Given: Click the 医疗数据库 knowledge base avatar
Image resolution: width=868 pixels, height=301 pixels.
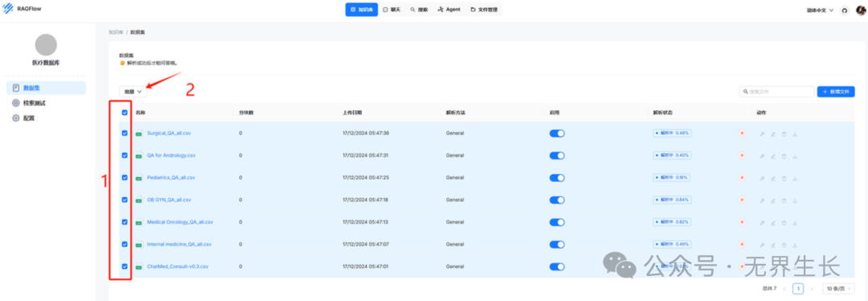Looking at the screenshot, I should pyautogui.click(x=46, y=45).
